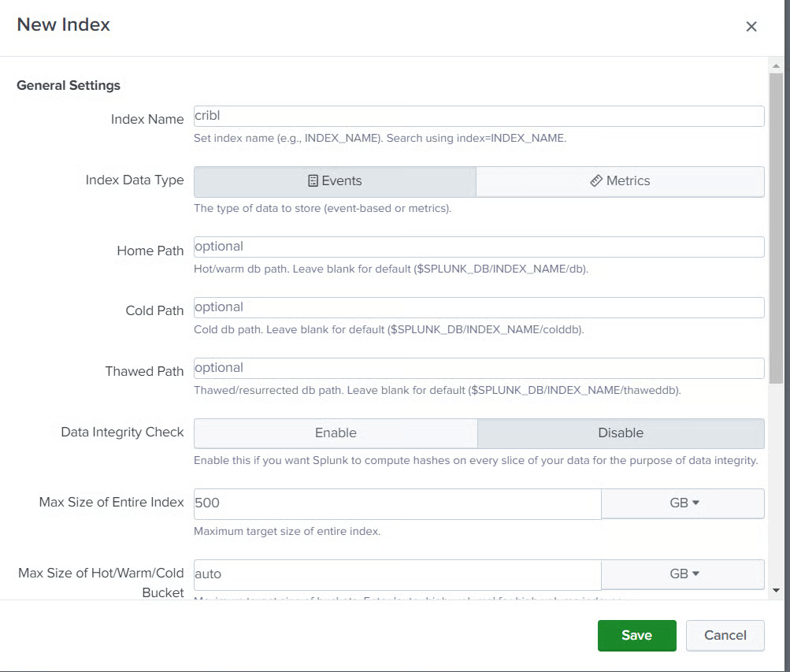The height and width of the screenshot is (672, 790).
Task: Cancel the new index creation
Action: (x=725, y=636)
